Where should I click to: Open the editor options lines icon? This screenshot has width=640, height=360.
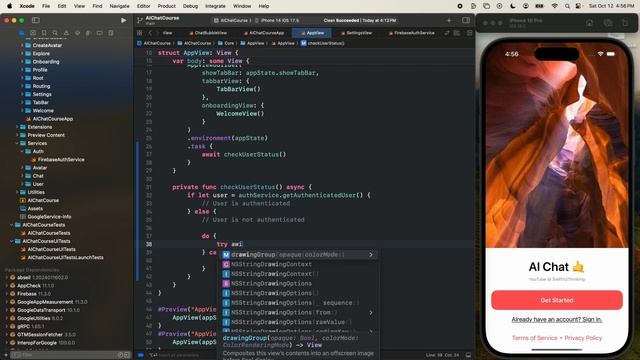pos(457,33)
